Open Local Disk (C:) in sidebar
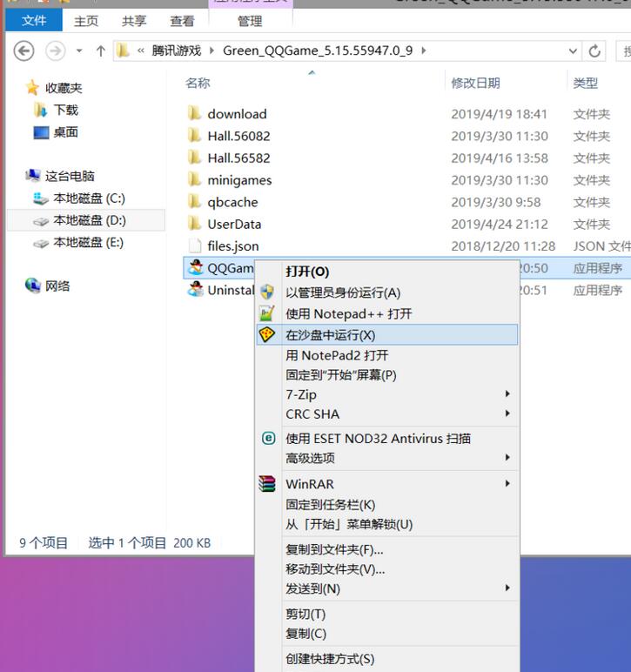The height and width of the screenshot is (672, 631). (x=89, y=198)
